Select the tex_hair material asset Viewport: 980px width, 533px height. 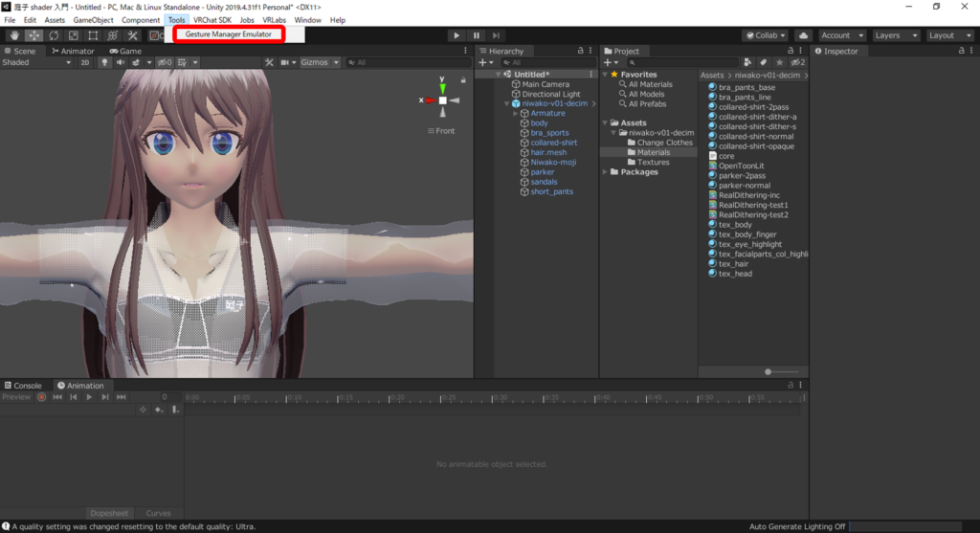coord(734,263)
